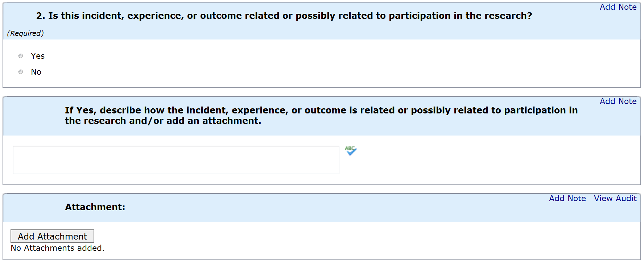Open the View Audit link
Image resolution: width=644 pixels, height=262 pixels.
point(615,199)
